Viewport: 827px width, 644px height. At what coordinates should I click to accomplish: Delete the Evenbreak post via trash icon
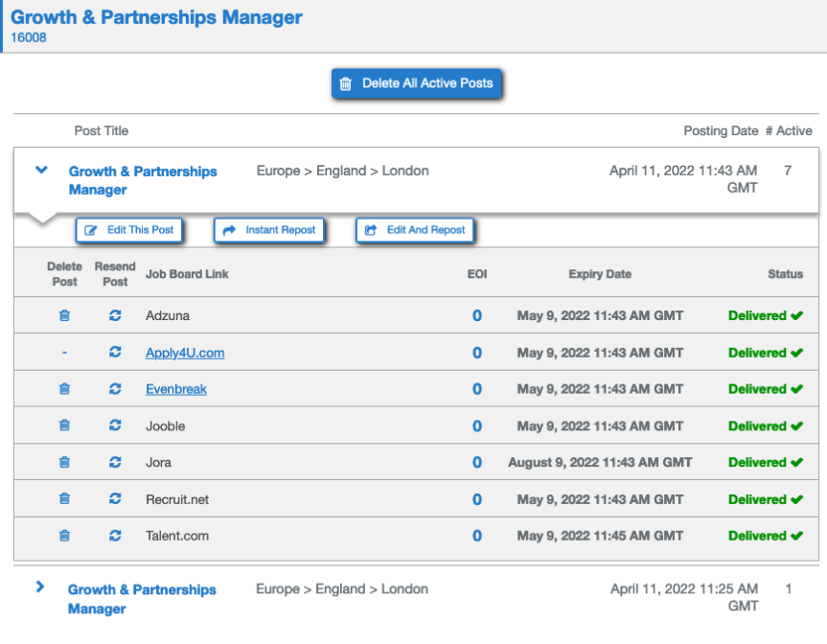point(64,389)
